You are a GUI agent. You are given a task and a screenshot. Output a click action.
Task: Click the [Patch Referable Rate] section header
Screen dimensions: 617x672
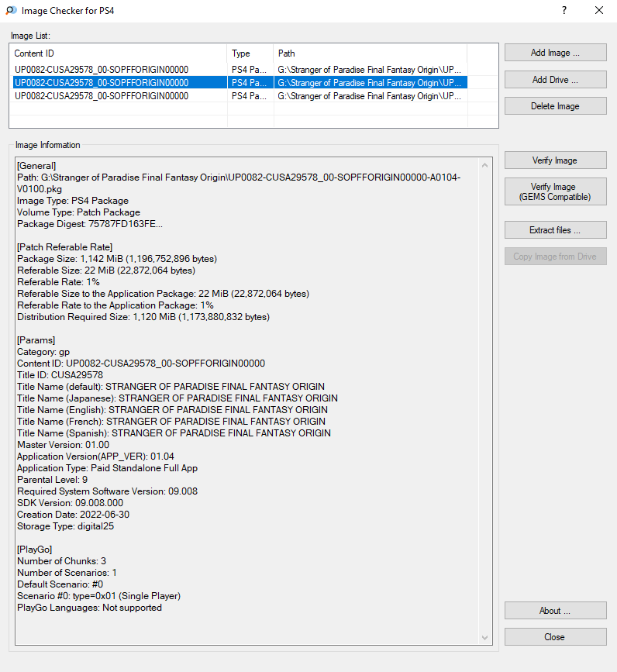64,247
